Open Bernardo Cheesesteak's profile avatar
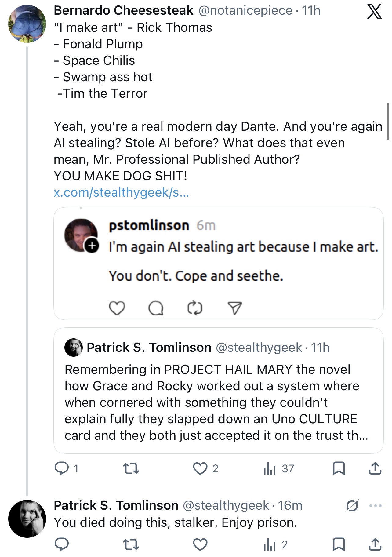 tap(27, 24)
